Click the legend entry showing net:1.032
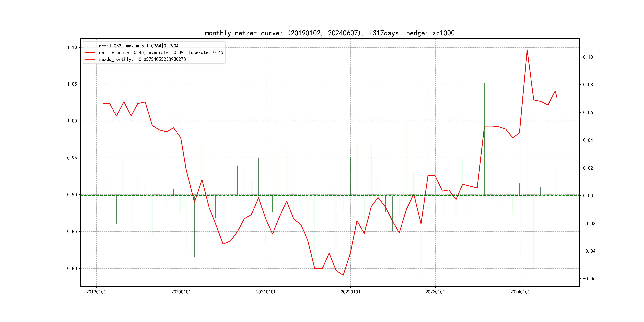Image resolution: width=644 pixels, height=322 pixels. [x=139, y=46]
